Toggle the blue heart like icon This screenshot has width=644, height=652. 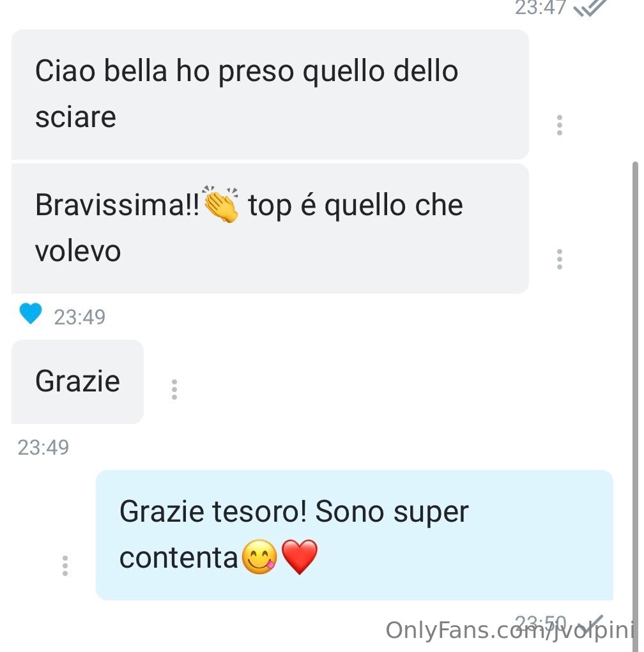click(x=31, y=314)
